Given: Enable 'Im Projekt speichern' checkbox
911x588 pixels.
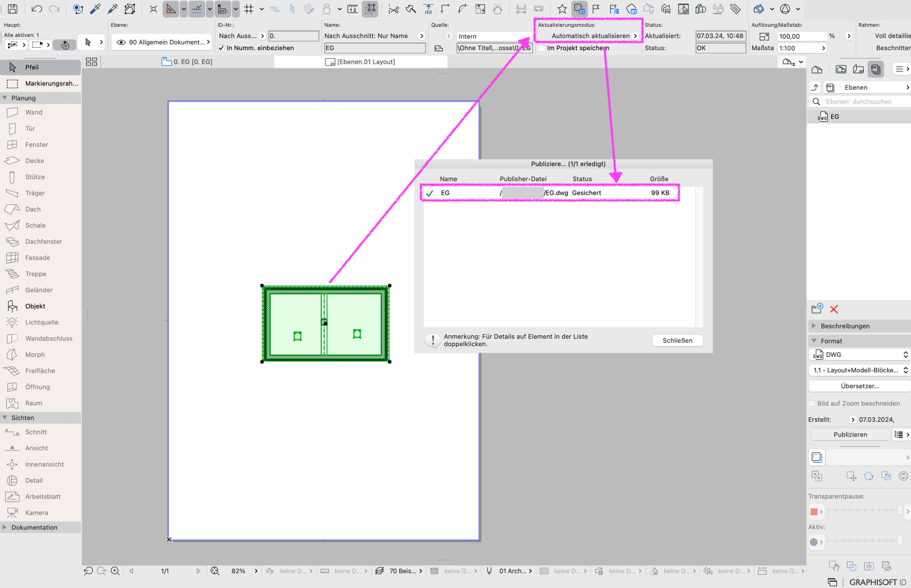Looking at the screenshot, I should pos(541,48).
